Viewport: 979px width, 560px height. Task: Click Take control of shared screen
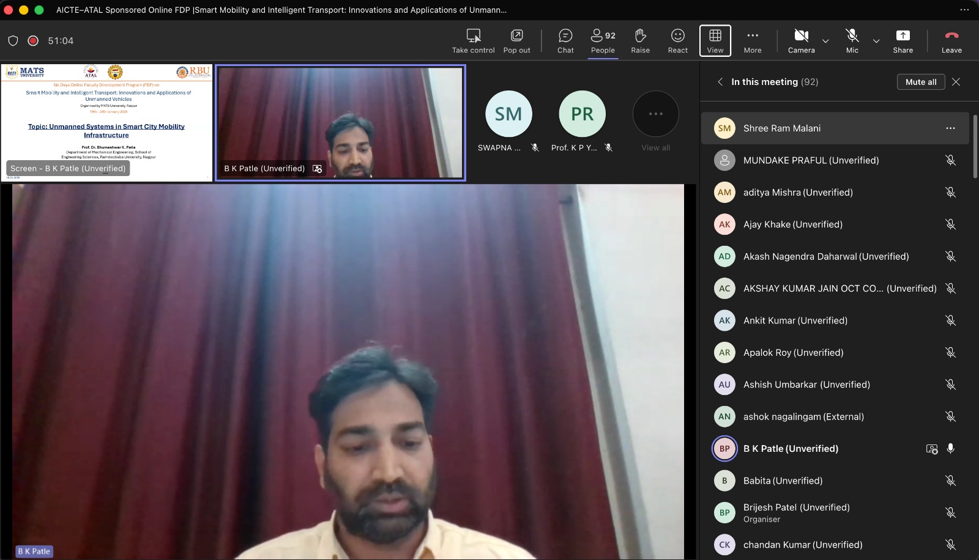(x=473, y=41)
